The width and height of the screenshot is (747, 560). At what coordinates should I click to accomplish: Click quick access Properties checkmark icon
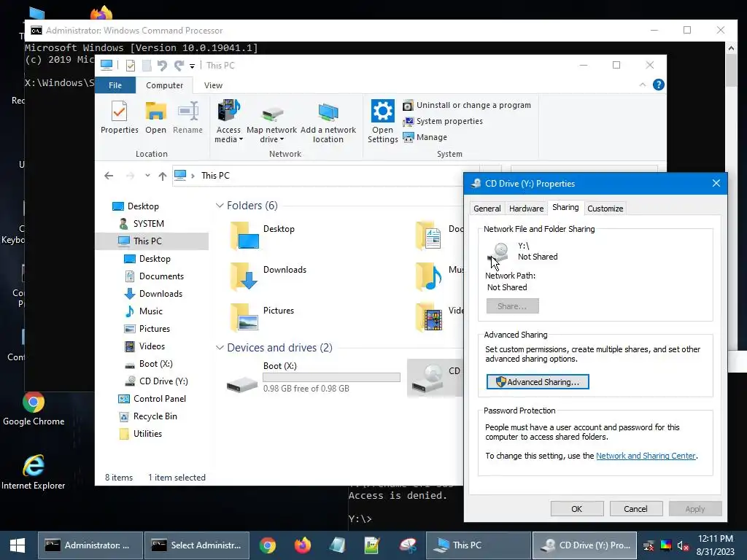(130, 66)
